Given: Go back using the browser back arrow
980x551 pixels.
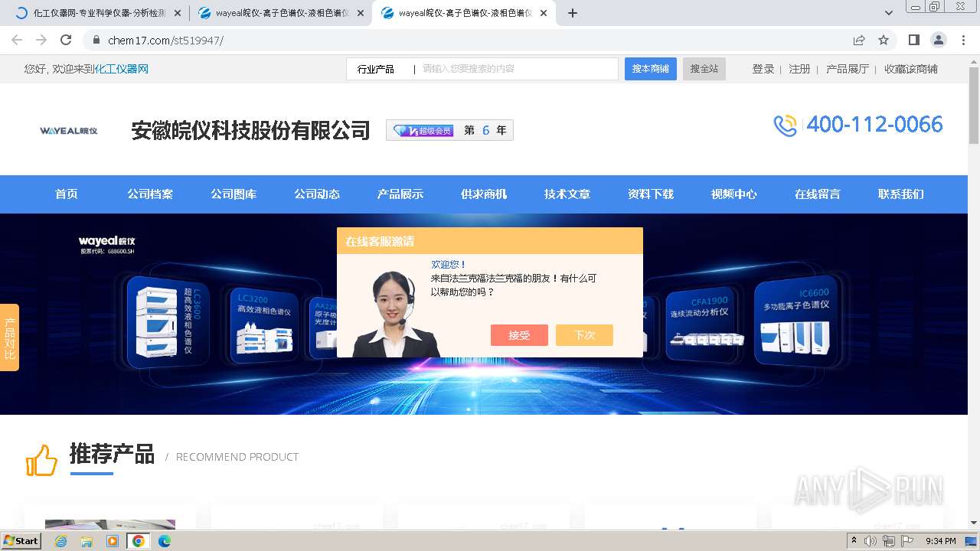Looking at the screenshot, I should 17,40.
